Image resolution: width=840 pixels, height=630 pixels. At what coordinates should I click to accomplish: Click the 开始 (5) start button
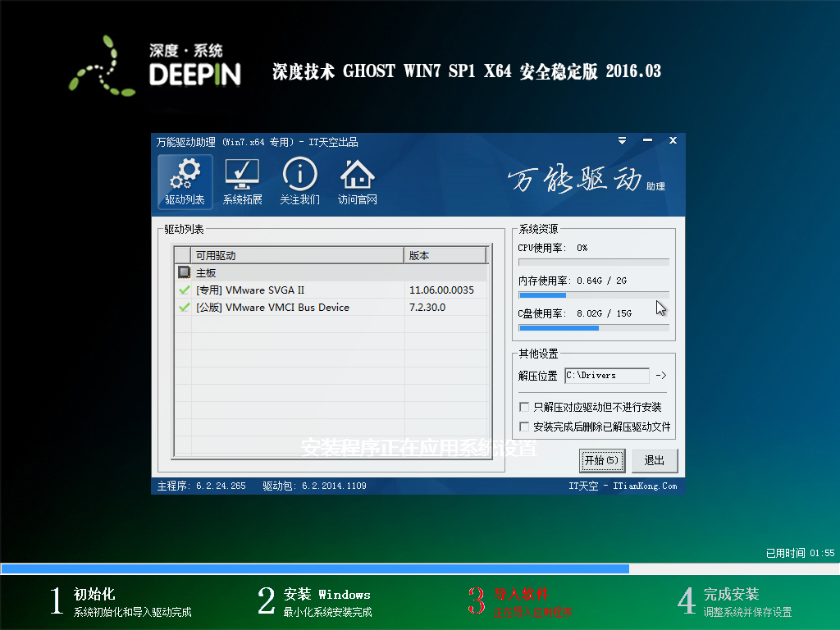(x=601, y=461)
